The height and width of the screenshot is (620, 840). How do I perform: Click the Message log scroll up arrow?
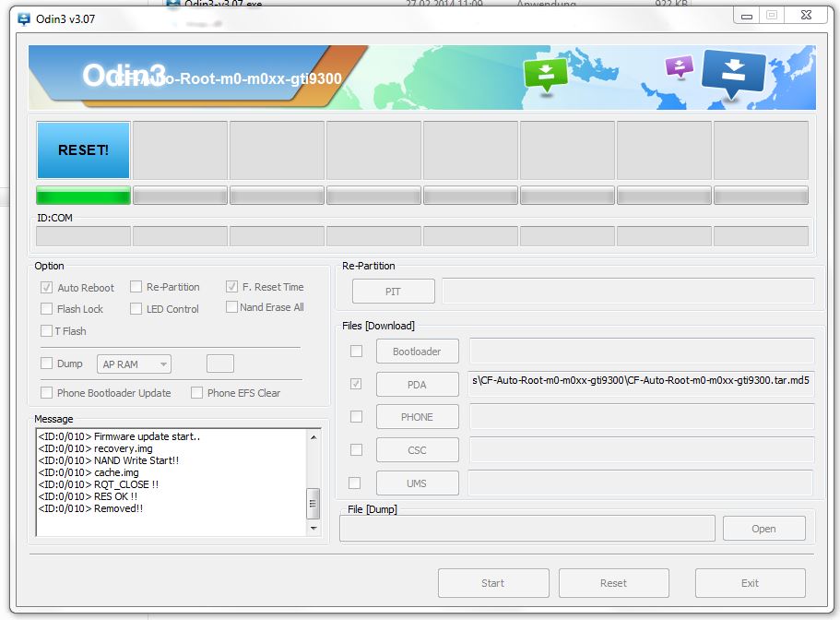pos(314,437)
